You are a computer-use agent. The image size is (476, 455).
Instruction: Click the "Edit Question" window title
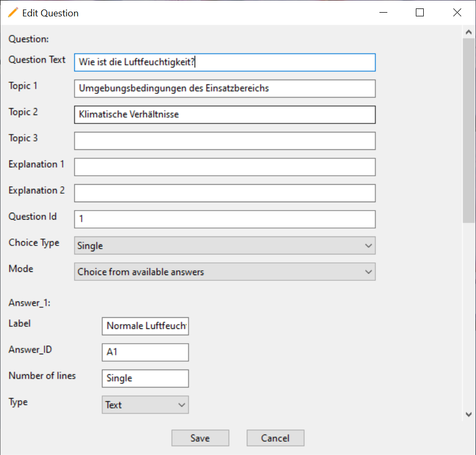pos(50,13)
